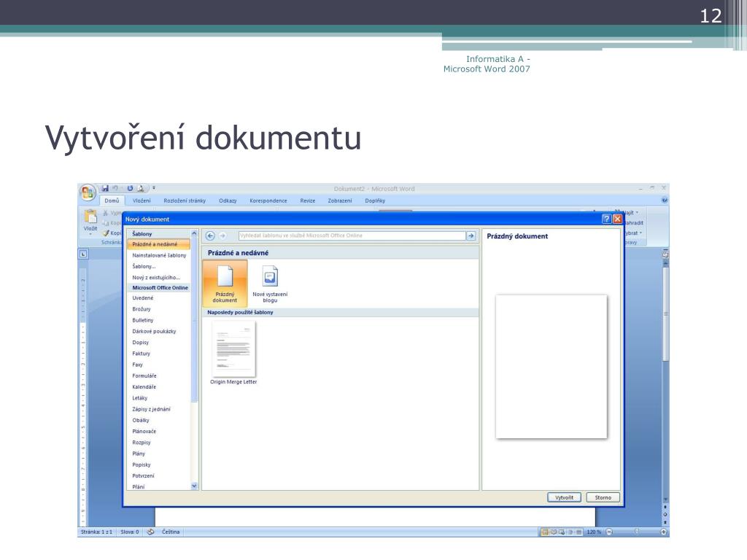The image size is (747, 560).
Task: Click Slova: 0 word count
Action: click(130, 532)
